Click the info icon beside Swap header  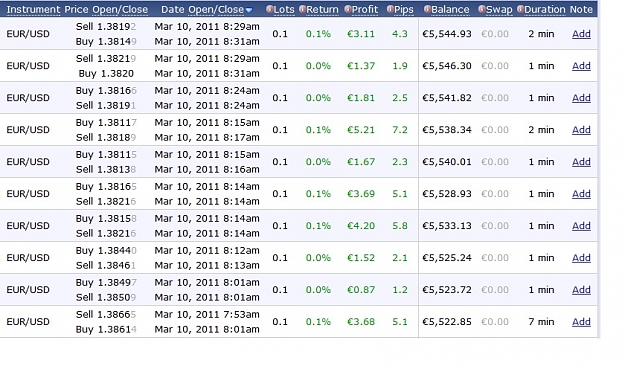[x=482, y=9]
